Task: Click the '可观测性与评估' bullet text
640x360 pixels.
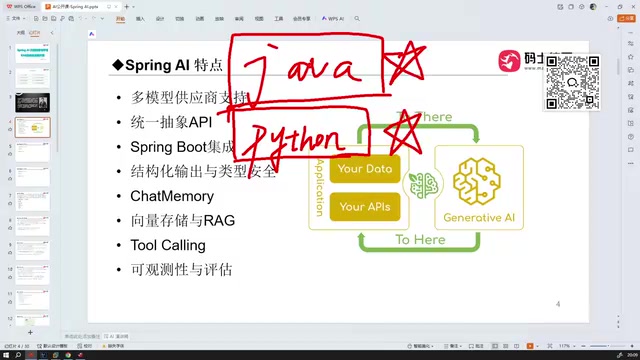Action: click(181, 270)
